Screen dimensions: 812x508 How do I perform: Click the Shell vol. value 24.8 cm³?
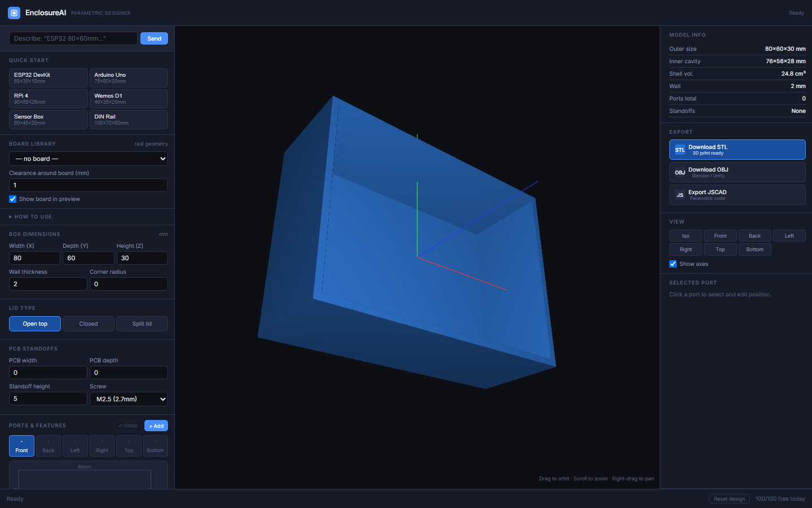pyautogui.click(x=793, y=74)
